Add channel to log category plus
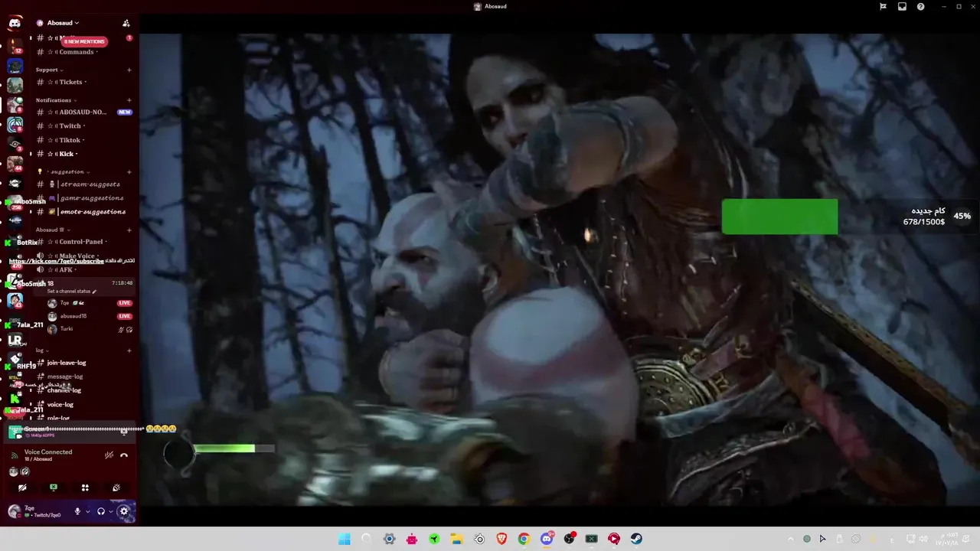Viewport: 980px width, 551px height. [x=129, y=350]
